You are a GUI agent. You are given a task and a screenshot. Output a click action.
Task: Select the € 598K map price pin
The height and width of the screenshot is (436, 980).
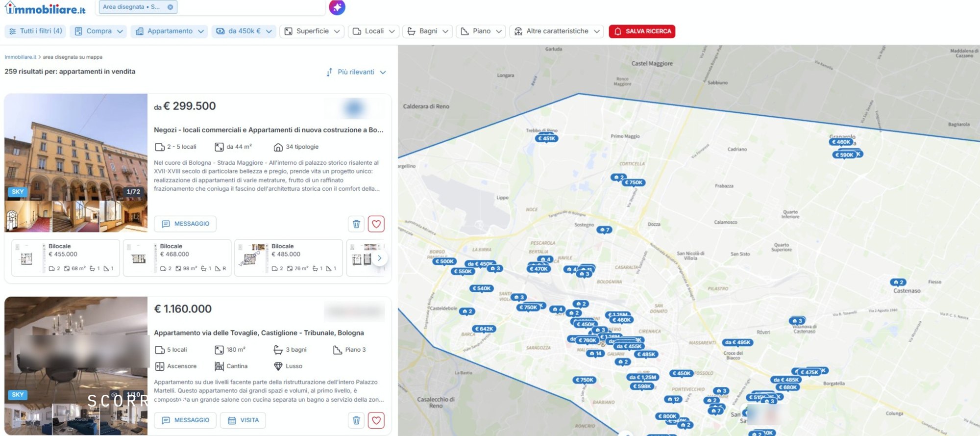pyautogui.click(x=642, y=386)
